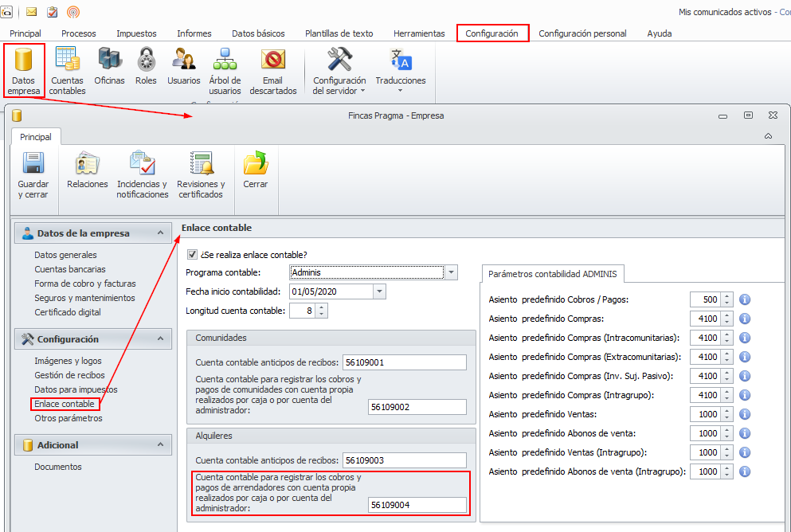Select Certificado digital
Viewport: 791px width, 532px height.
coord(68,311)
